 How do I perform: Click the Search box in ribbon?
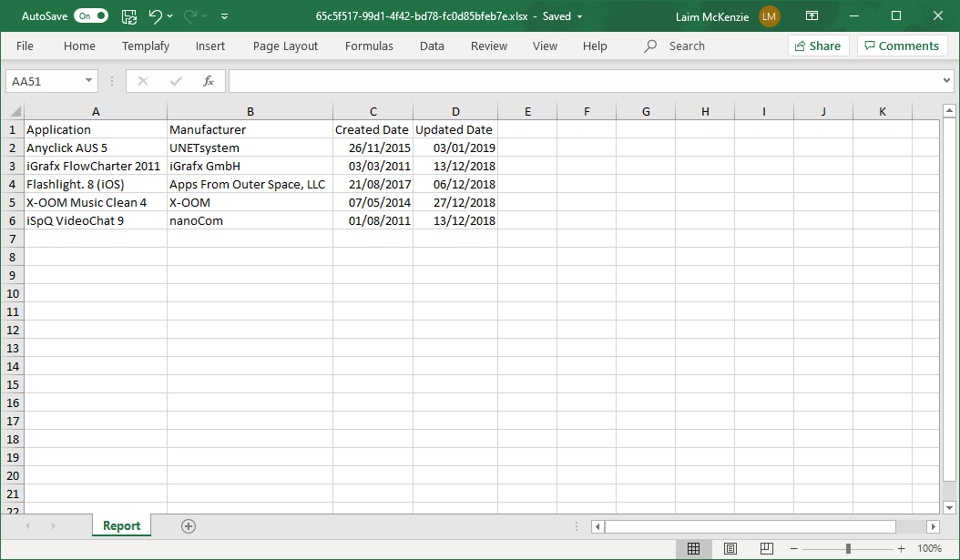(686, 46)
